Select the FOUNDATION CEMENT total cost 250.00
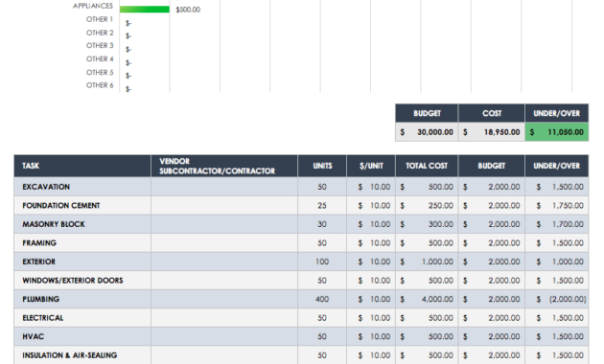The width and height of the screenshot is (604, 364). [x=427, y=206]
